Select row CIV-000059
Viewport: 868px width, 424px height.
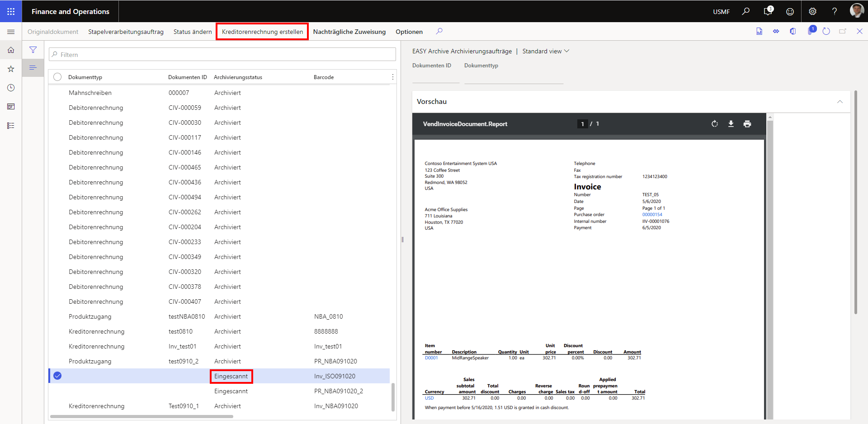coord(219,108)
